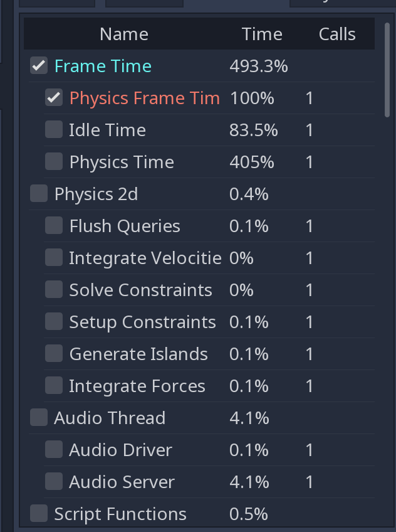Enable the Script Functions checkbox
Viewport: 396px width, 532px height.
coord(38,513)
